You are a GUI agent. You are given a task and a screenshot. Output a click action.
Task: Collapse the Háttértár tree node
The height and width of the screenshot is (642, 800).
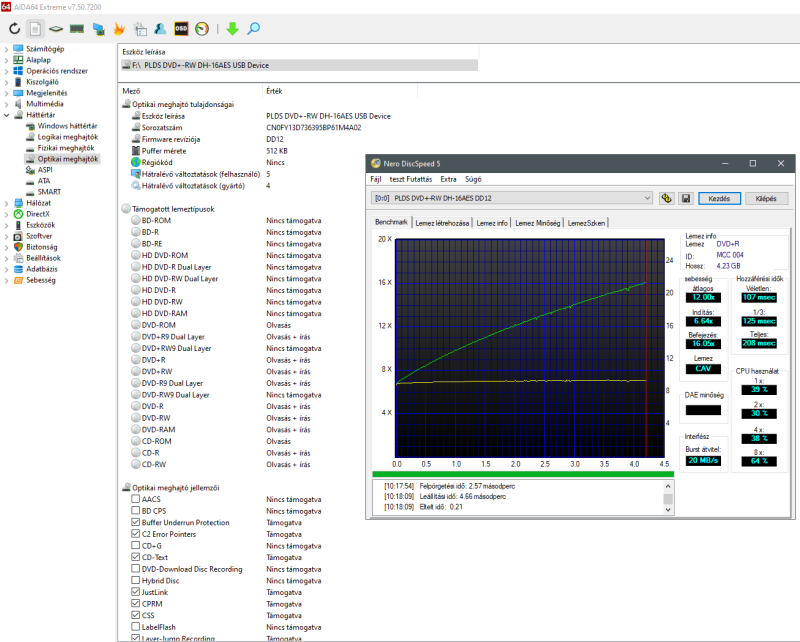tap(7, 115)
